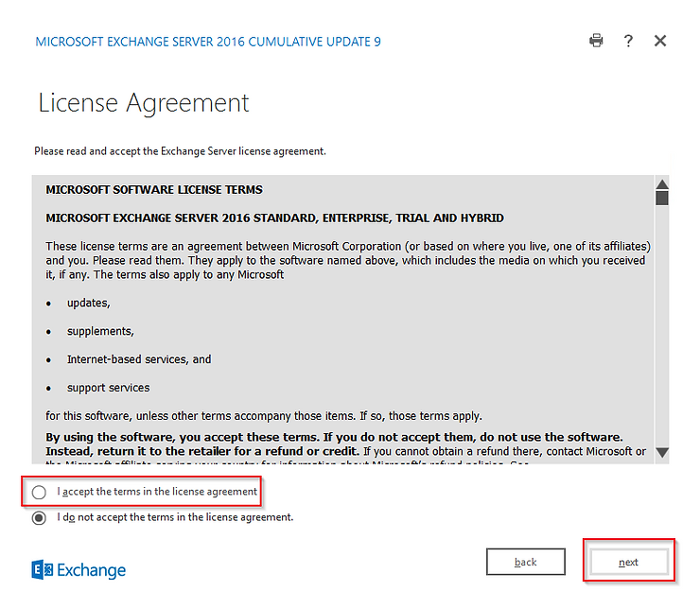Click the Exchange logo in the footer

pos(79,569)
